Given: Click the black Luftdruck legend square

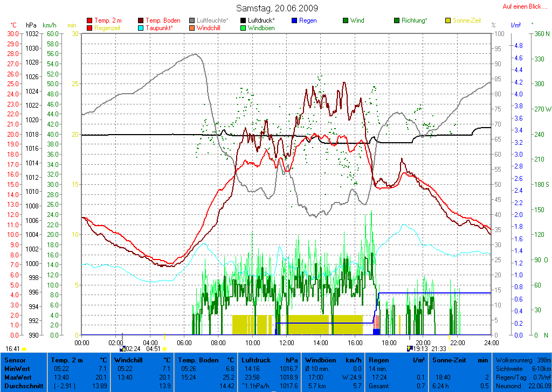Looking at the screenshot, I should point(244,21).
